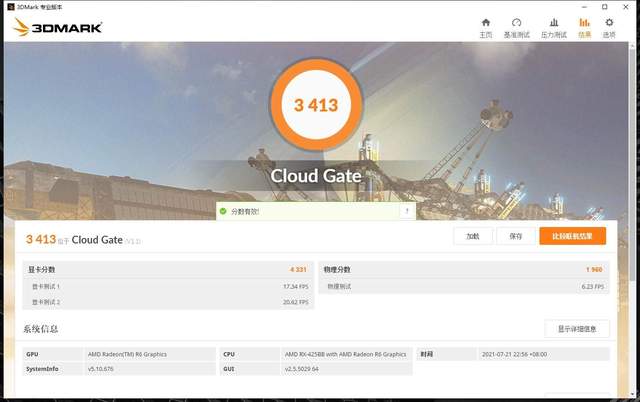Click the 系统信息 system info heading
640x402 pixels.
40,329
